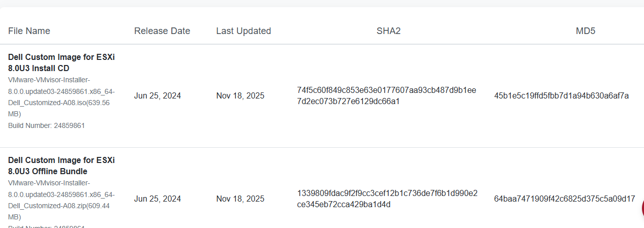Select the MD5 hash starting with 64baa747
This screenshot has width=644, height=228.
coord(564,199)
